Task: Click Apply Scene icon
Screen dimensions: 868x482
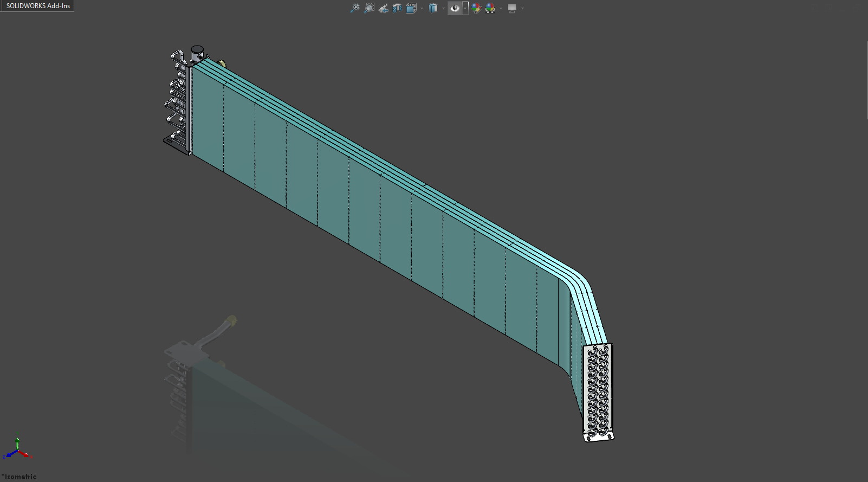Action: 490,8
